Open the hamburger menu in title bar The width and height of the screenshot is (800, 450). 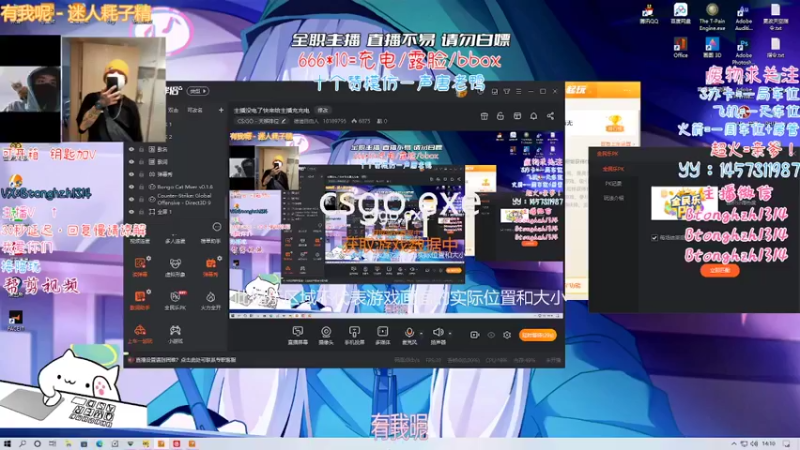point(518,91)
